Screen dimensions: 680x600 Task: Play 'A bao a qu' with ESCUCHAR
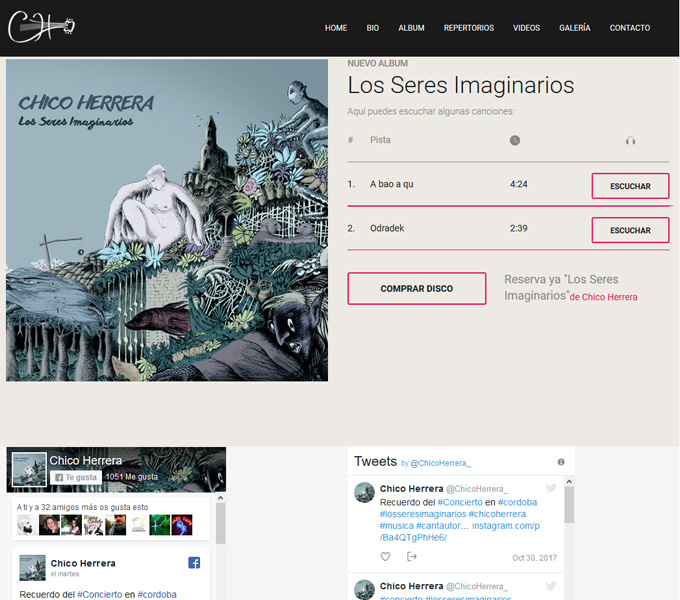click(631, 186)
